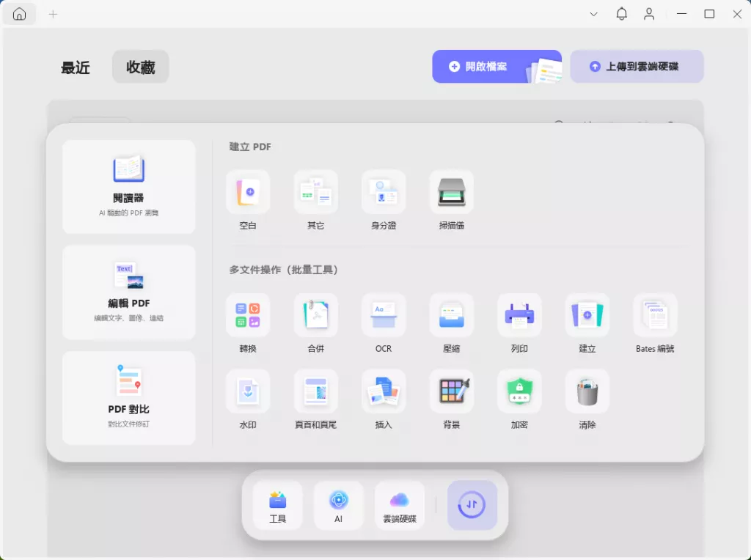This screenshot has width=751, height=560.
Task: Open AI from the bottom dock
Action: tap(339, 506)
